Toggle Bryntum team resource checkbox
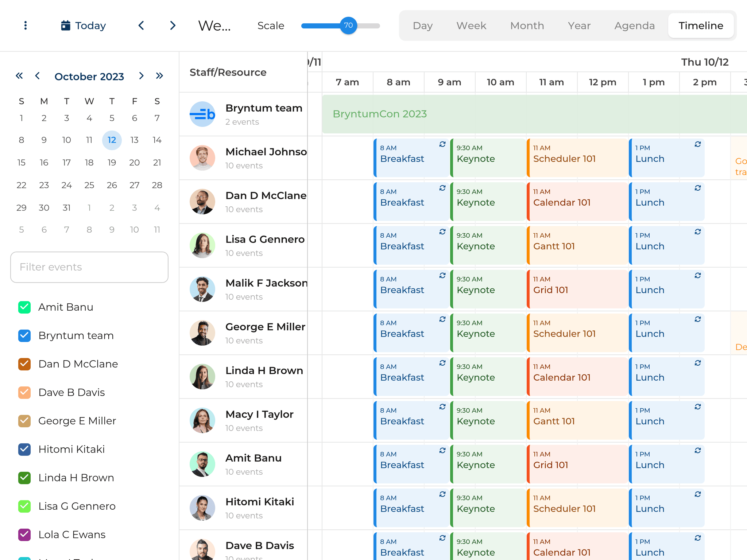The width and height of the screenshot is (747, 560). pos(24,336)
